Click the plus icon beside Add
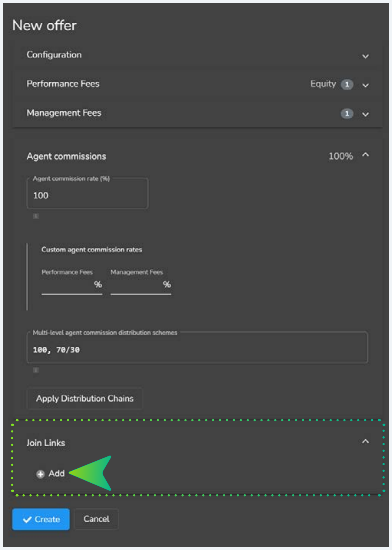Viewport: 392px width, 550px height. 40,474
